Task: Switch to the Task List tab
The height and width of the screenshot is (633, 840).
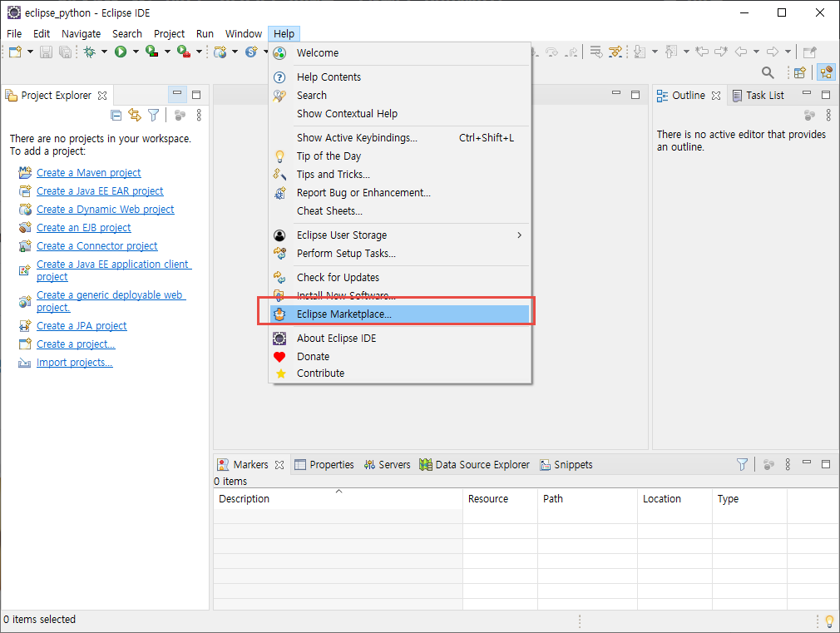Action: 758,96
